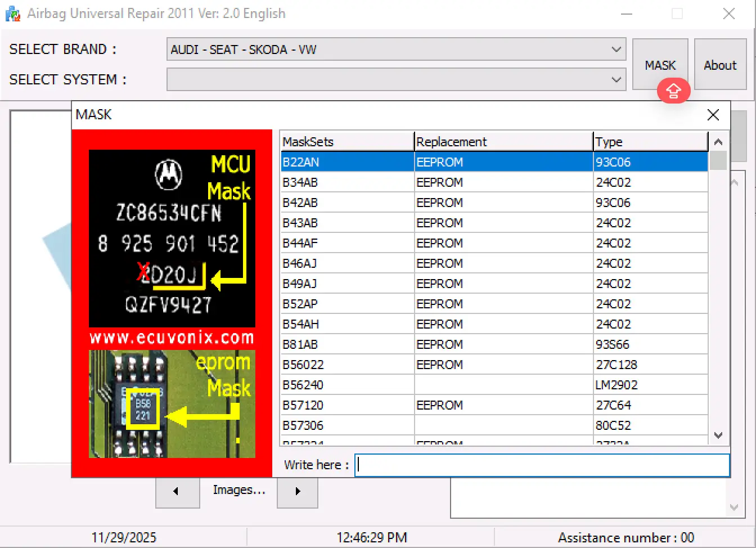Click the application icon in title bar
This screenshot has height=548, width=756.
[x=13, y=14]
